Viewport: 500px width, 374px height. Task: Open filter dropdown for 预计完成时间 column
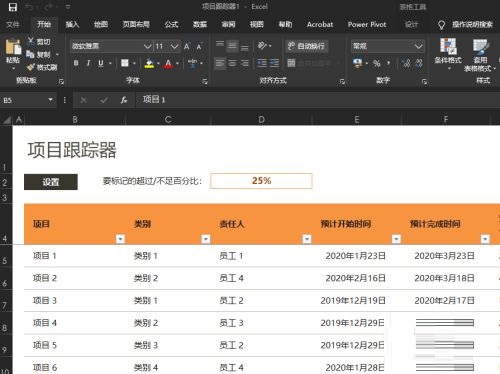click(485, 239)
